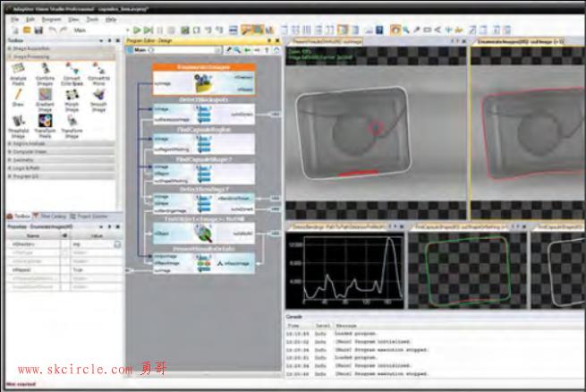Click the Stop execution button
Screen dimensions: 586x392
[x=172, y=30]
